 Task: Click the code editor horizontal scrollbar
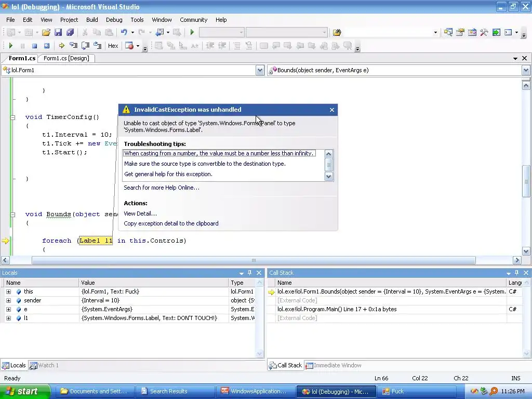coord(254,260)
